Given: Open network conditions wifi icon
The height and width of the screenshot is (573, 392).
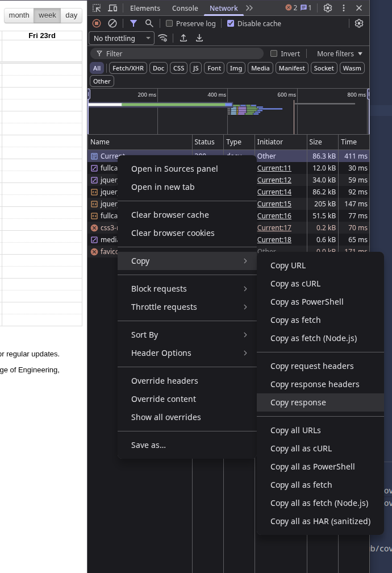Looking at the screenshot, I should (163, 38).
